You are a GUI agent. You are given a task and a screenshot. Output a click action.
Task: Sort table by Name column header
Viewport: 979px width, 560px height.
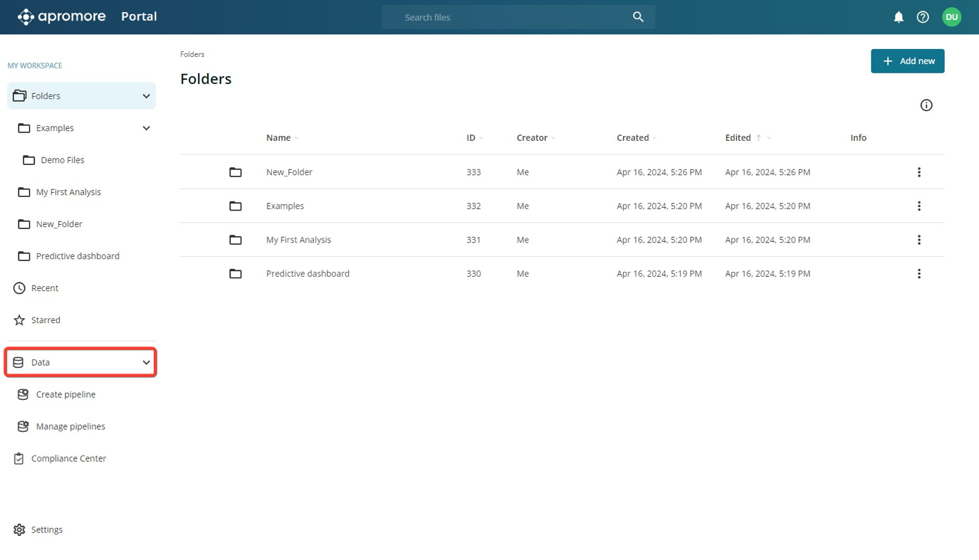278,138
